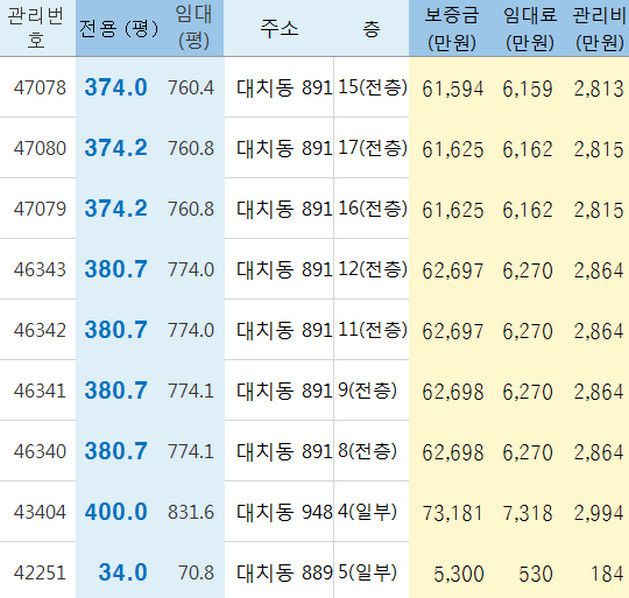Click the 임대료 (만원) column header

[530, 28]
